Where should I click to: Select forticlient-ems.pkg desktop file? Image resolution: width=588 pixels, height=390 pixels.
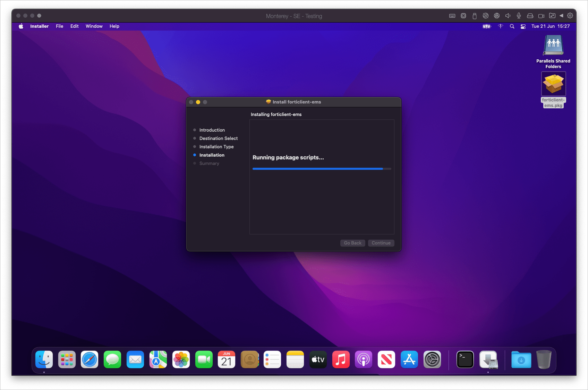(553, 90)
